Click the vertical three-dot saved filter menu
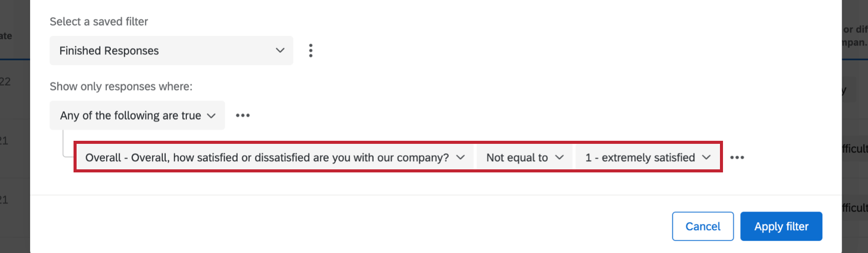Screen dimensions: 868x253 click(310, 50)
